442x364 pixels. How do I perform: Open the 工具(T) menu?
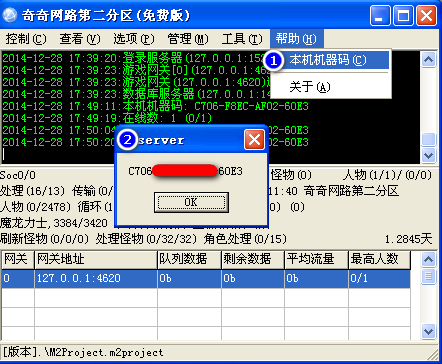tap(242, 39)
